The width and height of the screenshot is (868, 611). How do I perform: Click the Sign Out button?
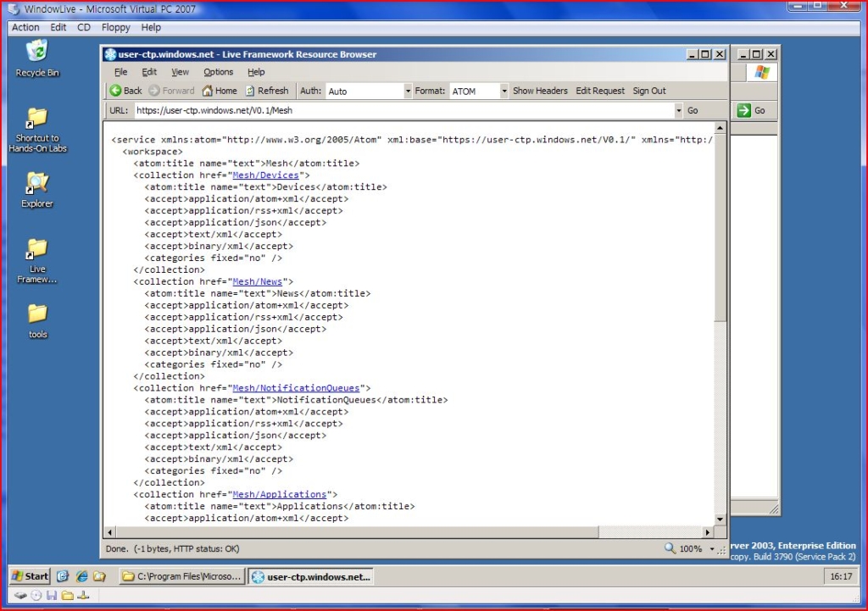coord(649,91)
